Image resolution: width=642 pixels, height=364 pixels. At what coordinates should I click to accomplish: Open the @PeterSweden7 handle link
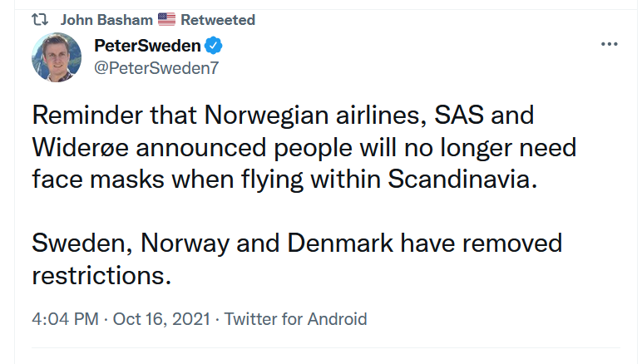(156, 68)
